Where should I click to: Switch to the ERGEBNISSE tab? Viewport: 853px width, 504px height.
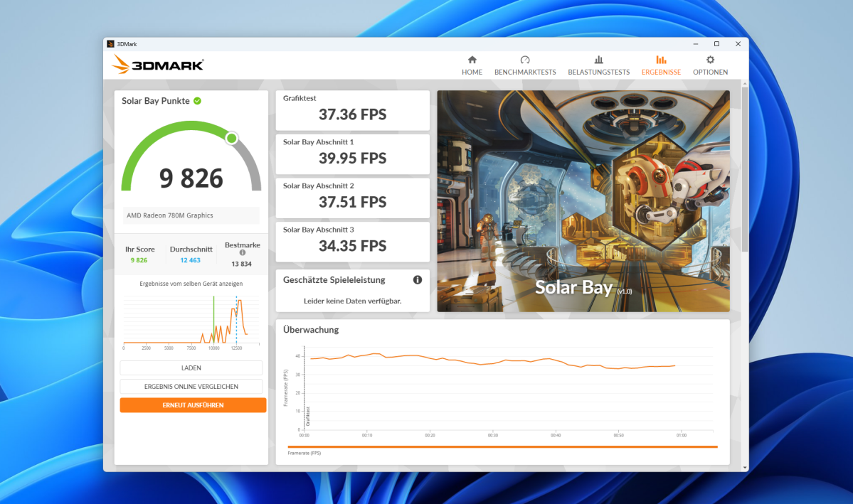(x=660, y=71)
